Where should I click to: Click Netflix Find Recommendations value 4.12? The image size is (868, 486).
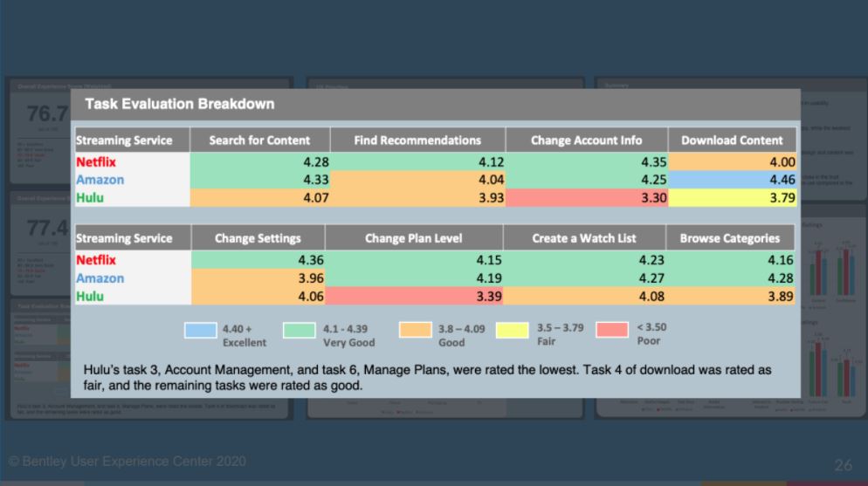(491, 162)
